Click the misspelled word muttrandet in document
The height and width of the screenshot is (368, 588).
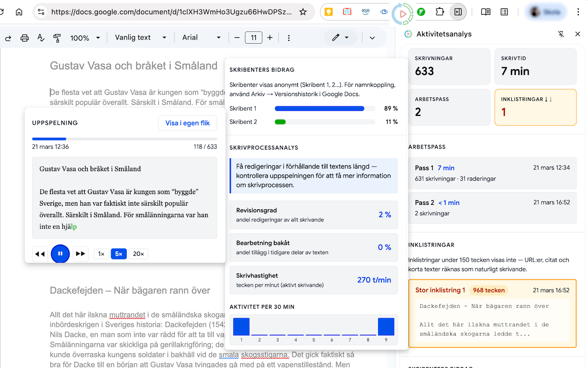click(x=127, y=315)
